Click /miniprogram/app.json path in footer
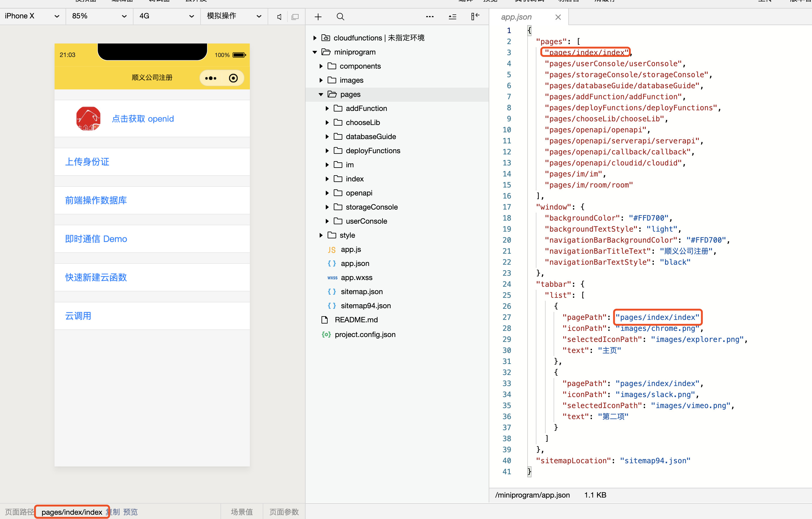Image resolution: width=812 pixels, height=519 pixels. click(x=532, y=495)
